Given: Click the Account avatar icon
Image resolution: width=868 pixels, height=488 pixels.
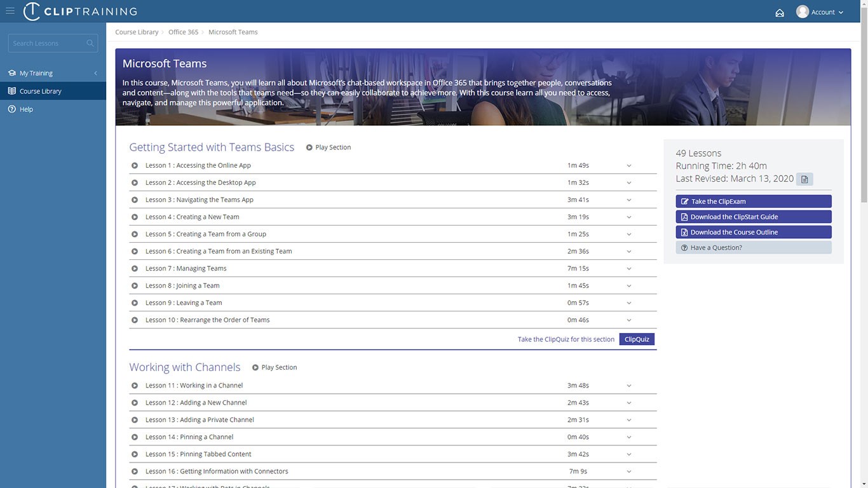Looking at the screenshot, I should (x=803, y=11).
